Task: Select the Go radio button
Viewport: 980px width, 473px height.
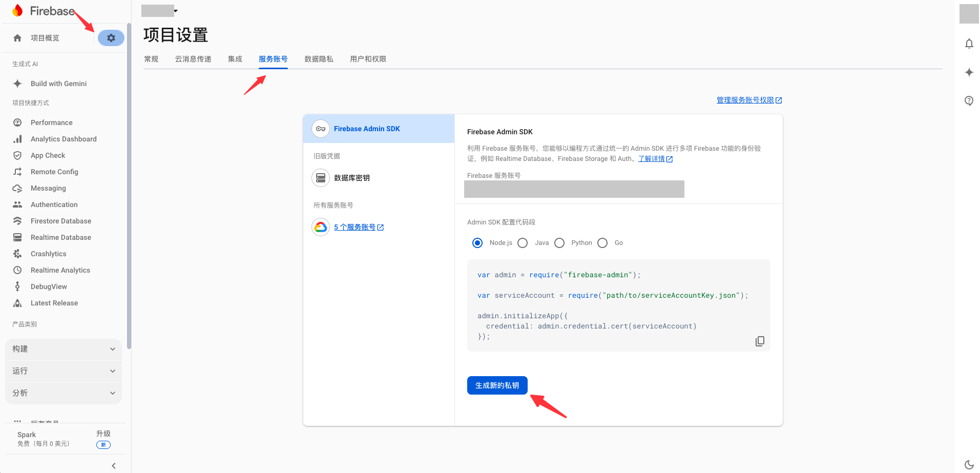Action: point(602,243)
